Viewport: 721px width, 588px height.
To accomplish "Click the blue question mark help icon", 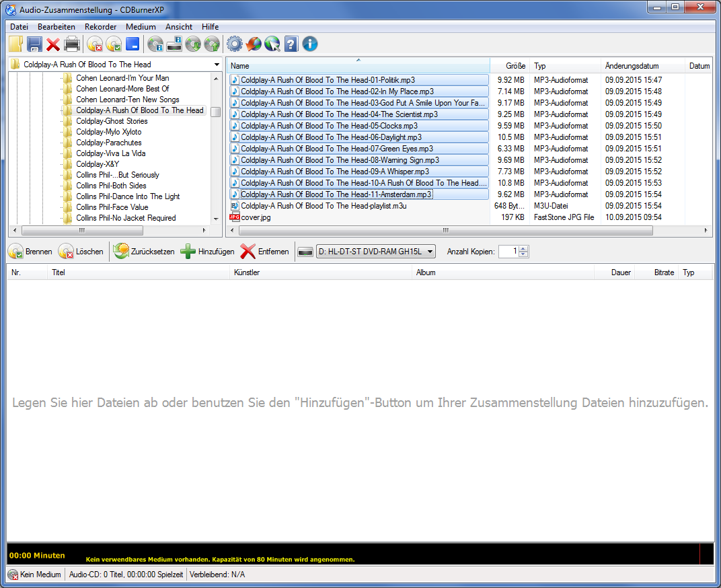I will tap(291, 44).
